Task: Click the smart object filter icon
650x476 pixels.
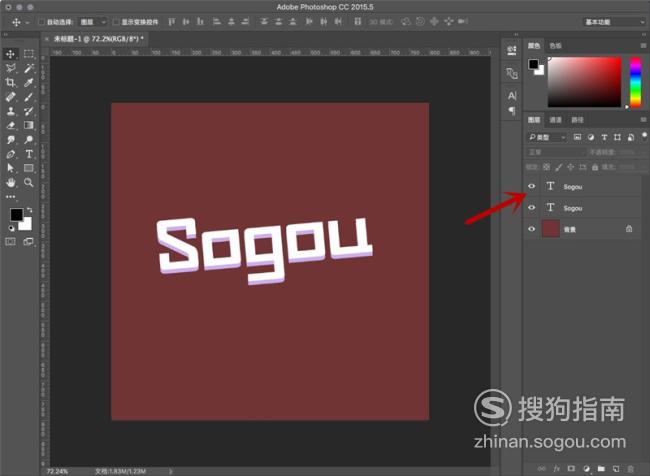Action: tap(631, 137)
